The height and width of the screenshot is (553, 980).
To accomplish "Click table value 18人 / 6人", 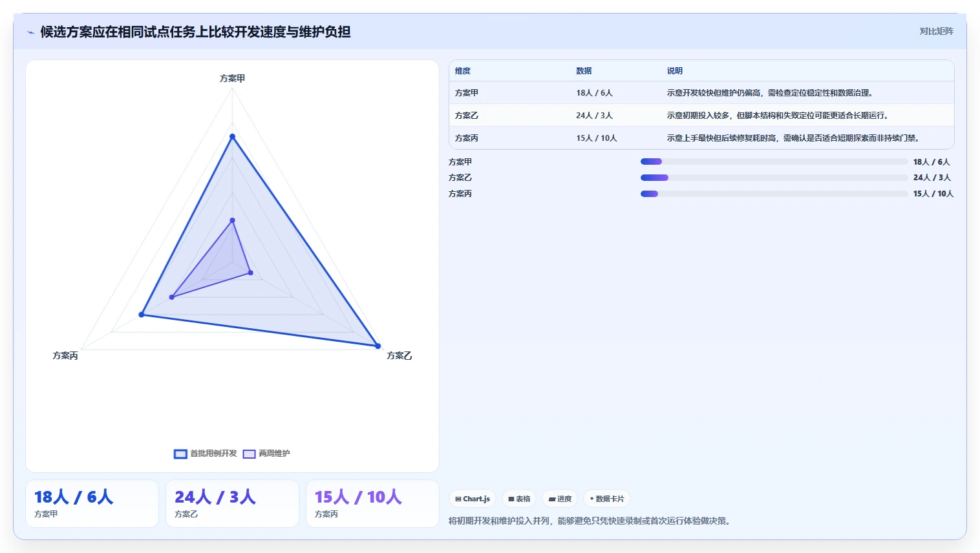I will 594,93.
